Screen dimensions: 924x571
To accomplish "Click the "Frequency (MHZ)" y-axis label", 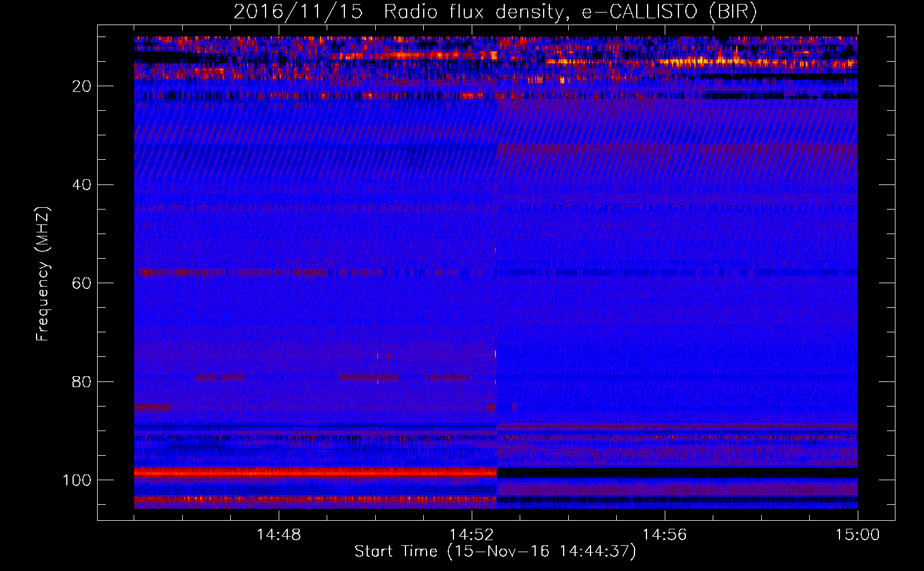I will click(43, 274).
